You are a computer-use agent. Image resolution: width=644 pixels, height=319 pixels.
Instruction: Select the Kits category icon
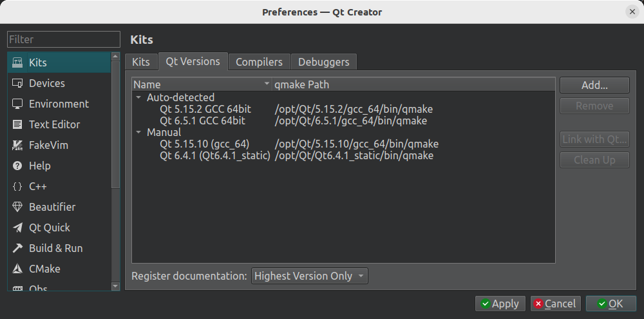point(17,63)
